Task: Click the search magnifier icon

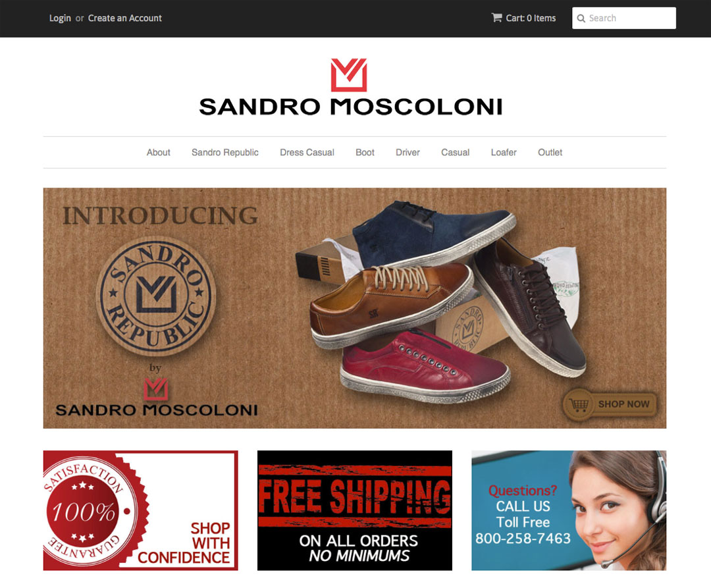Action: coord(581,18)
